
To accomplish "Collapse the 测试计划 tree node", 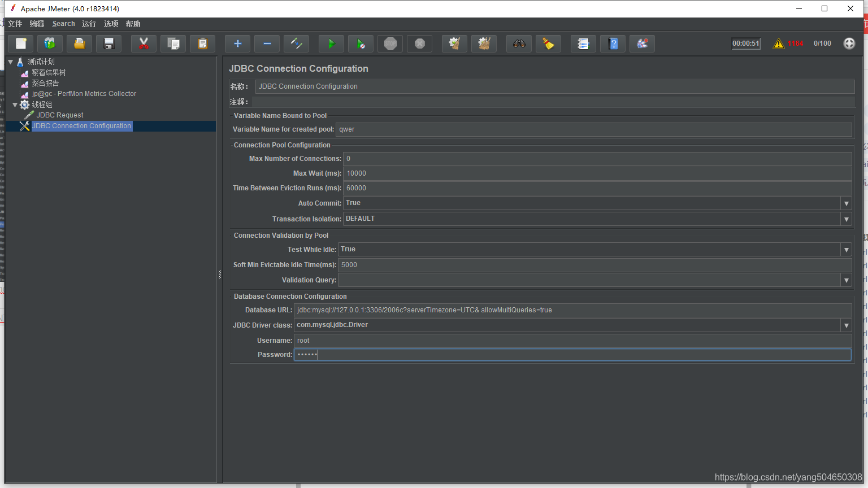I will (10, 62).
